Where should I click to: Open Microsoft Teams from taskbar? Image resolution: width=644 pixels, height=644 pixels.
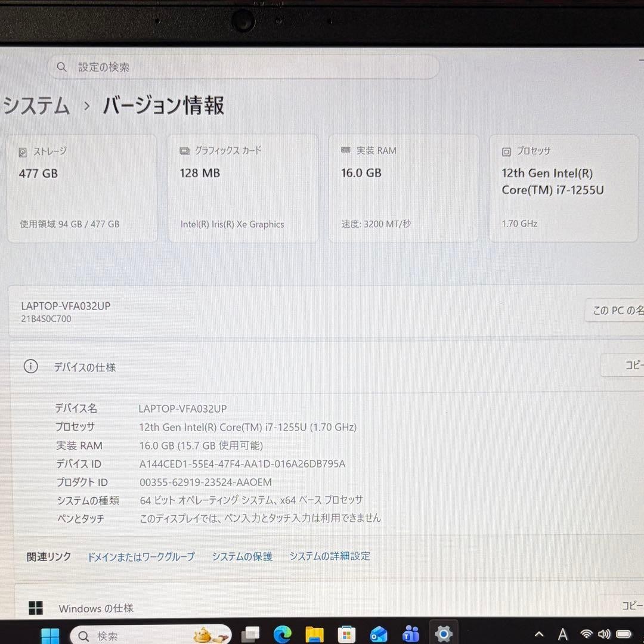point(411,635)
